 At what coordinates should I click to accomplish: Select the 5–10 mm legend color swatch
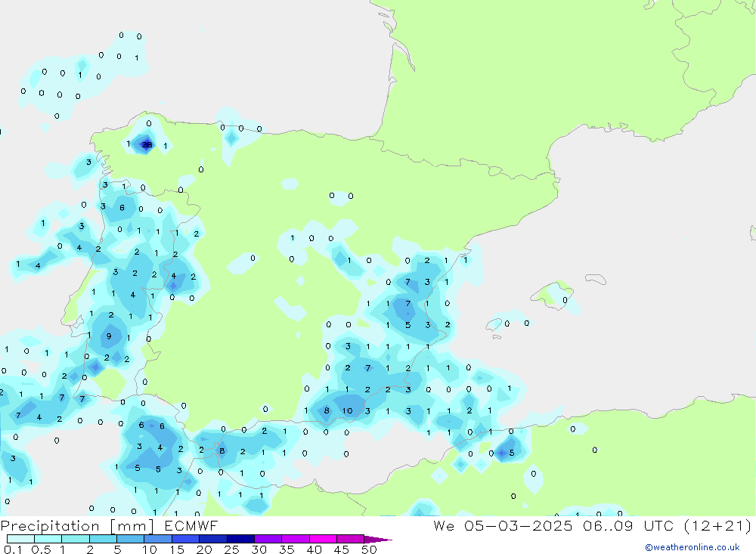131,539
